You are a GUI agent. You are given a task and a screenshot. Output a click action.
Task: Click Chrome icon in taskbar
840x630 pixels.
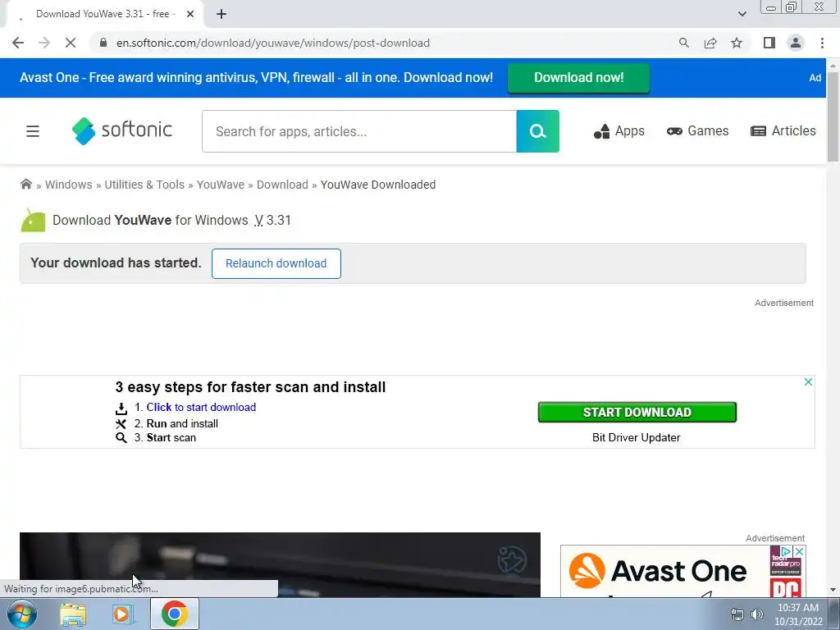(x=174, y=614)
